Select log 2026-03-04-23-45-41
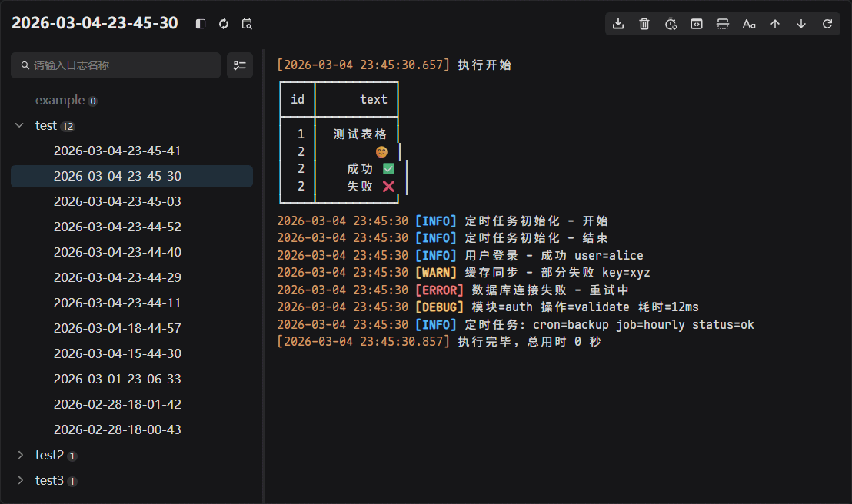Viewport: 852px width, 504px height. 117,151
